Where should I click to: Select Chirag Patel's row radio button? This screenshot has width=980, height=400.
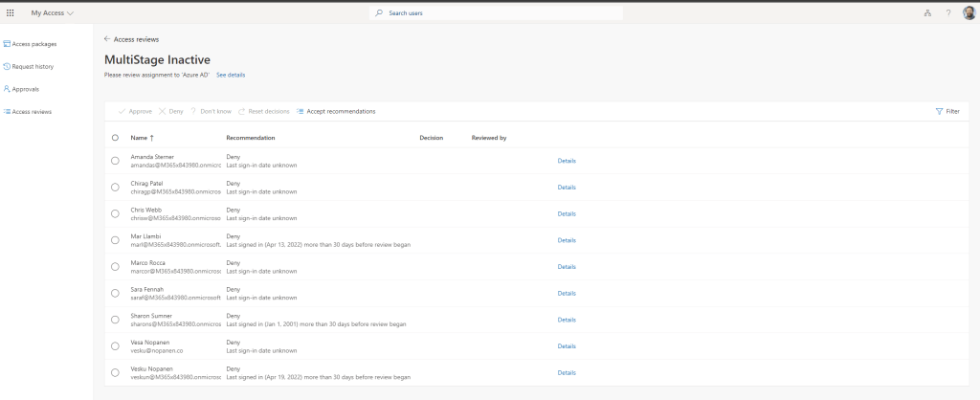coord(115,187)
